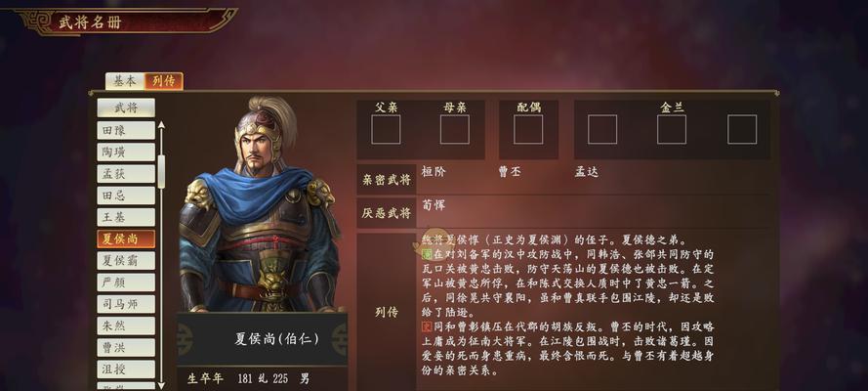The image size is (868, 391).
Task: Click the green 演 icon in the biography
Action: coord(427,254)
